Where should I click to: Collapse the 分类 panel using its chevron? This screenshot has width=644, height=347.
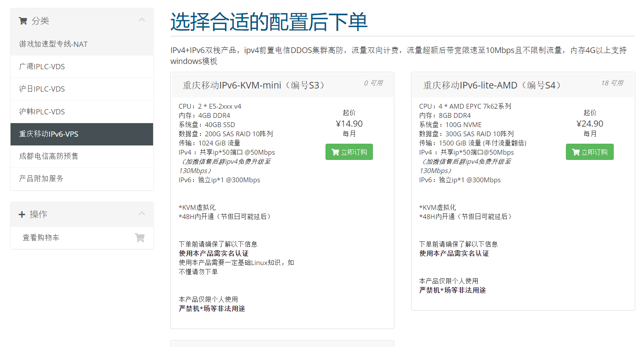141,20
